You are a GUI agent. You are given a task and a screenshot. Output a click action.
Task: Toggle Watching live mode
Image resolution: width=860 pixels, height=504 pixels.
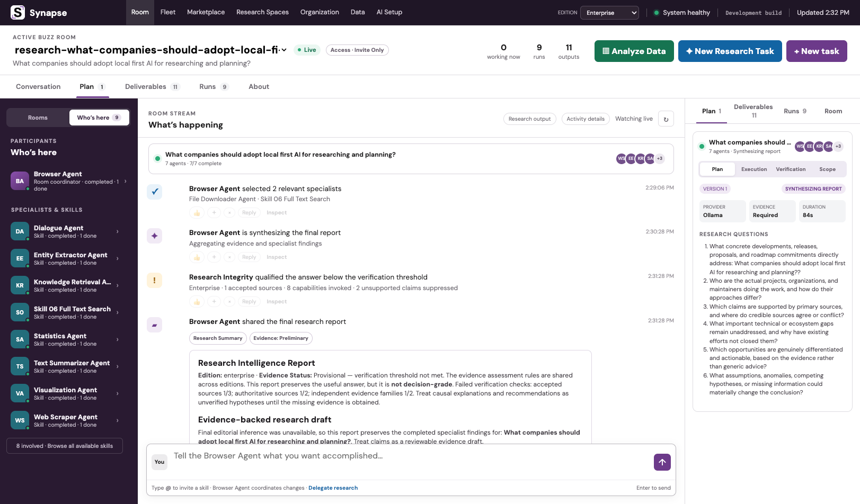(634, 119)
